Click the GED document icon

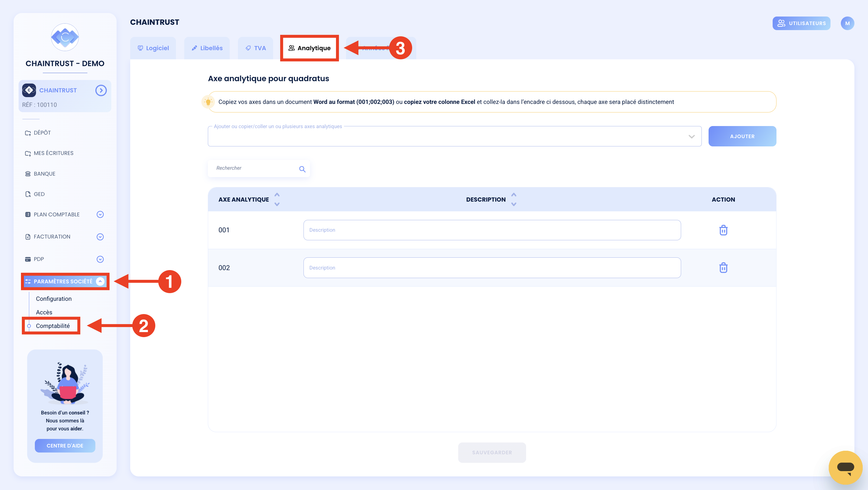click(28, 194)
